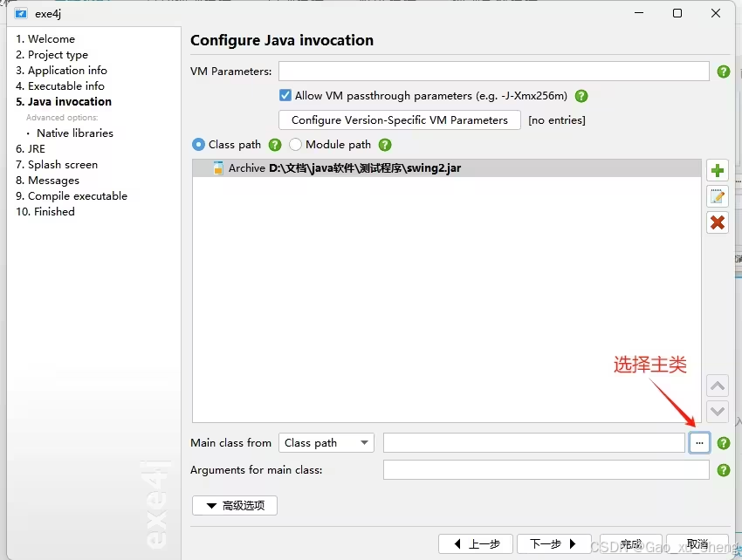742x560 pixels.
Task: Click Configure Version-Specific VM Parameters button
Action: coord(400,120)
